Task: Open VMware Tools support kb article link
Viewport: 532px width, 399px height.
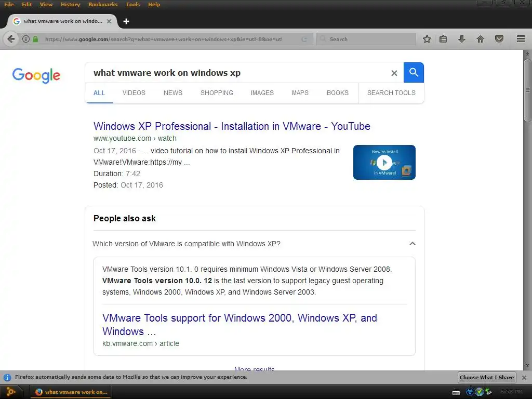Action: 240,324
